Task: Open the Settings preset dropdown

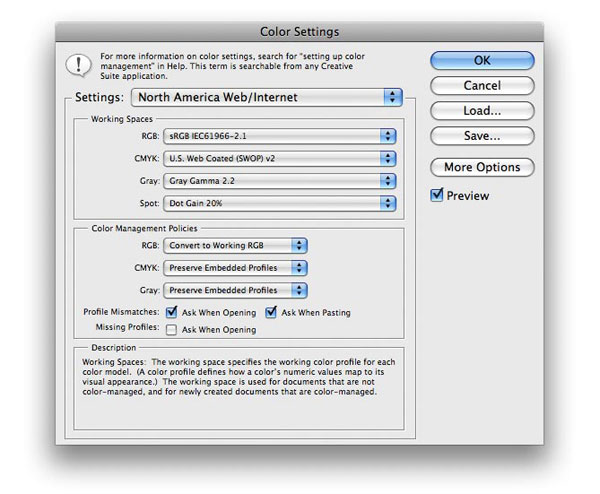Action: pos(266,98)
